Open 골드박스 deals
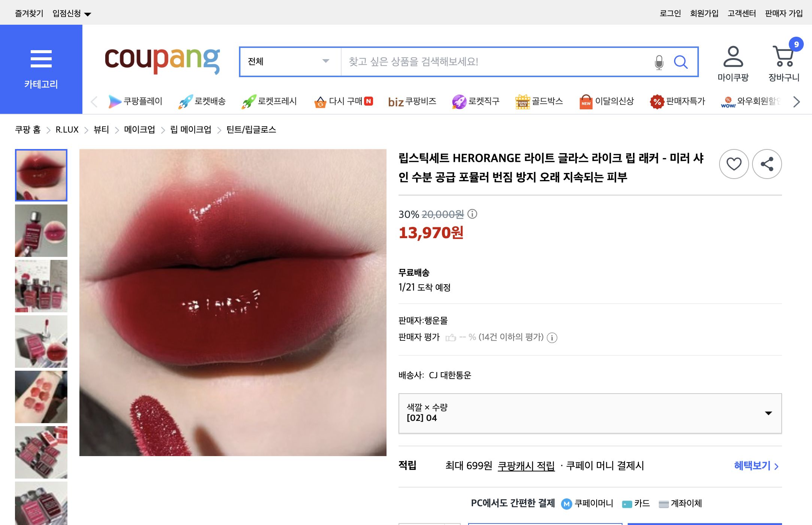This screenshot has width=812, height=525. (539, 101)
